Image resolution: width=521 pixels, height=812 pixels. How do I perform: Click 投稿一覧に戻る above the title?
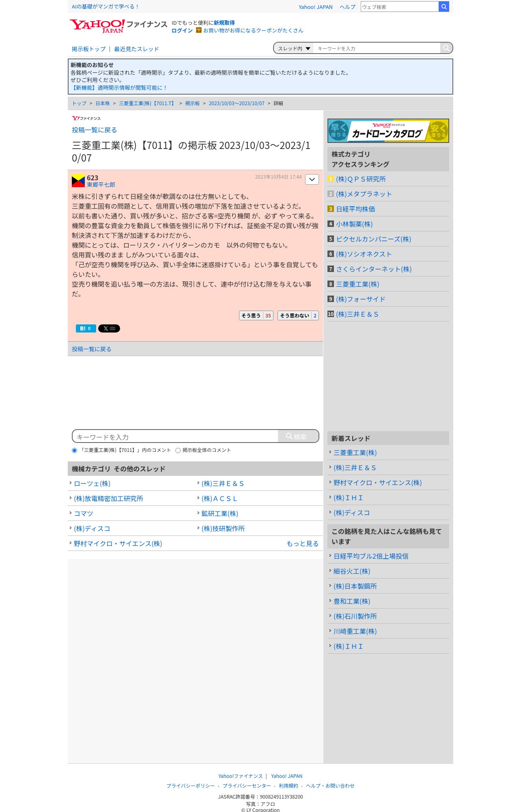click(x=94, y=130)
